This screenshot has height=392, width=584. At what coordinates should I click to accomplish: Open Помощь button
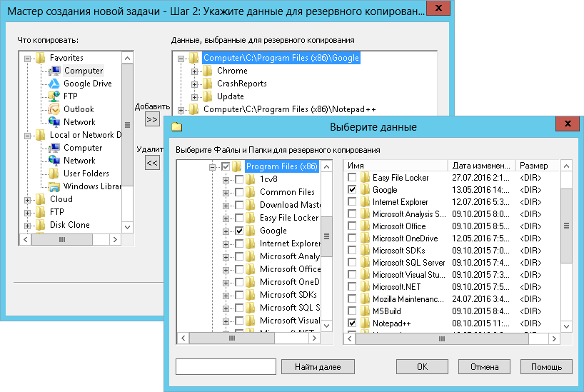pos(546,367)
